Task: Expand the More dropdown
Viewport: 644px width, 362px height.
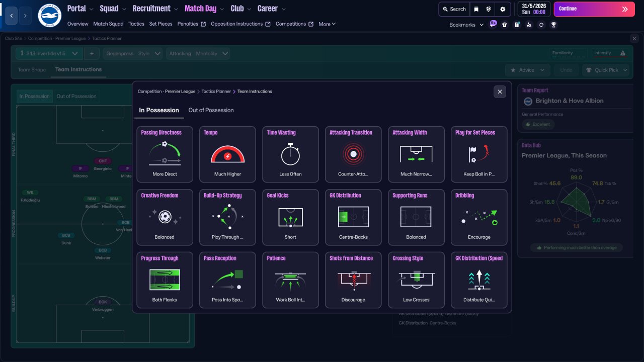Action: (327, 24)
